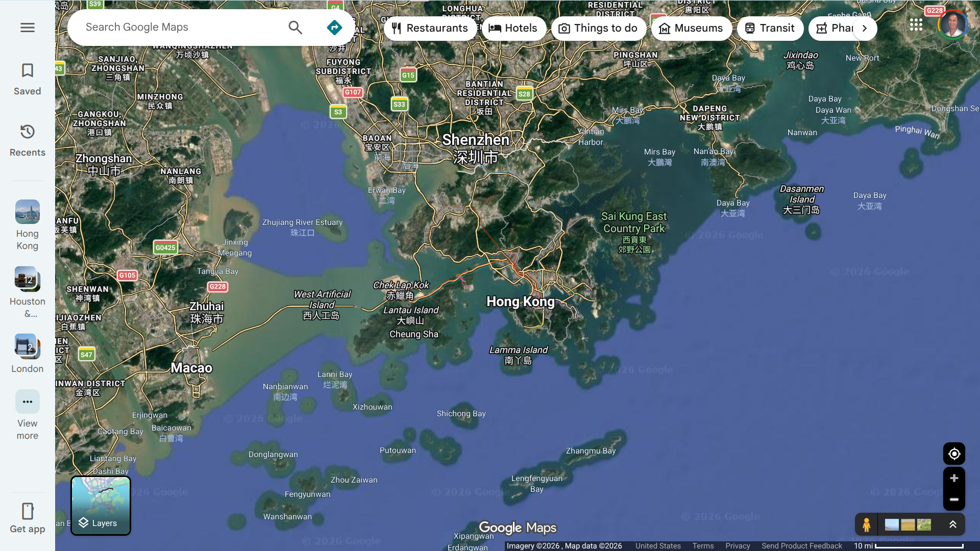The height and width of the screenshot is (551, 980).
Task: Click the Get app button
Action: point(28,517)
